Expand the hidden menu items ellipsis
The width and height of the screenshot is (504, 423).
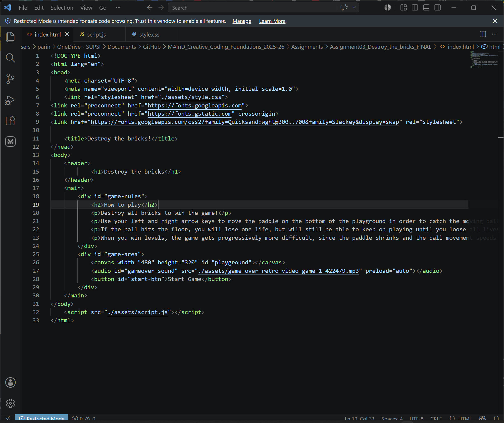118,8
